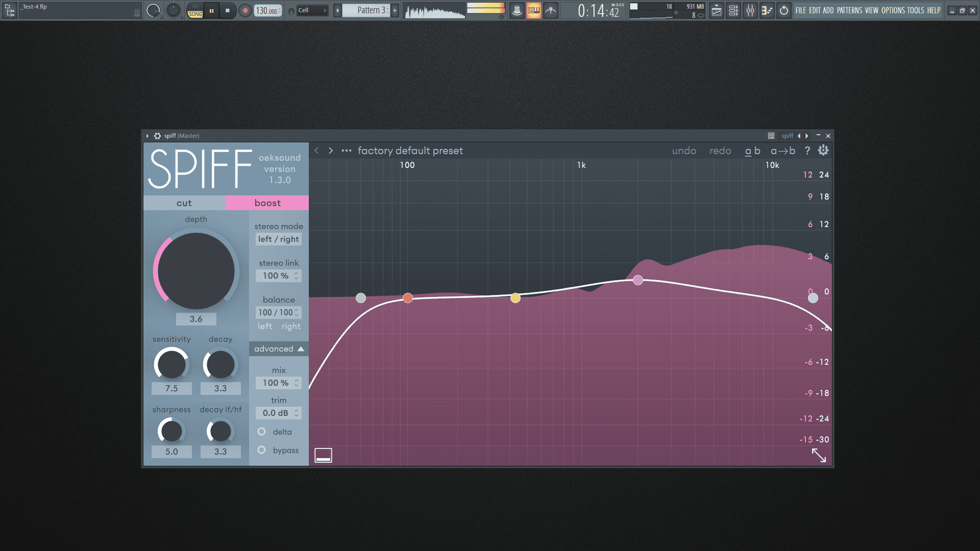980x551 pixels.
Task: Select the boost mode tab
Action: [267, 203]
